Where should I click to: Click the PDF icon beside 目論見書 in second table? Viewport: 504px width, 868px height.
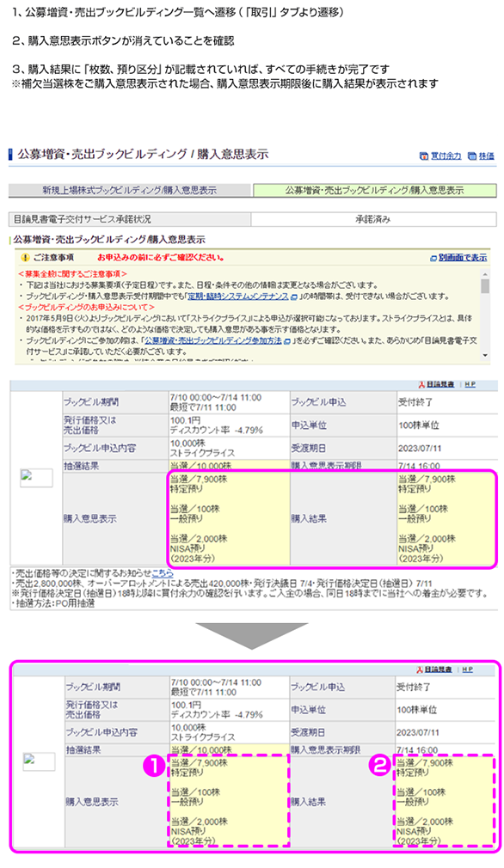[x=419, y=669]
